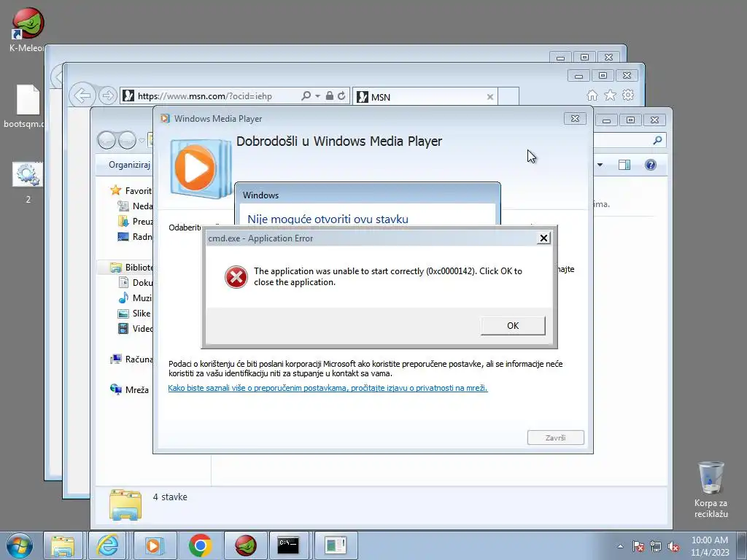This screenshot has width=747, height=560.
Task: Close the MSN tab in Internet Explorer
Action: [x=489, y=97]
